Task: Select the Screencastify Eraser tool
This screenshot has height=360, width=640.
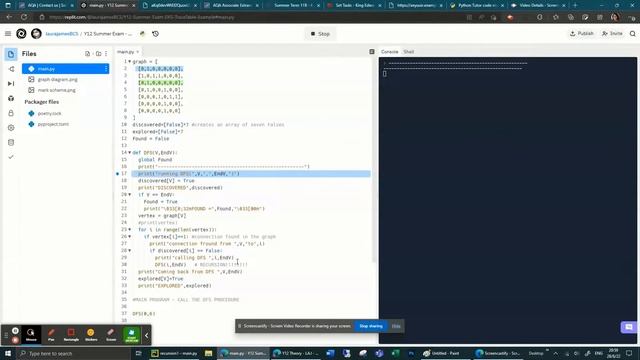Action: pos(111,335)
